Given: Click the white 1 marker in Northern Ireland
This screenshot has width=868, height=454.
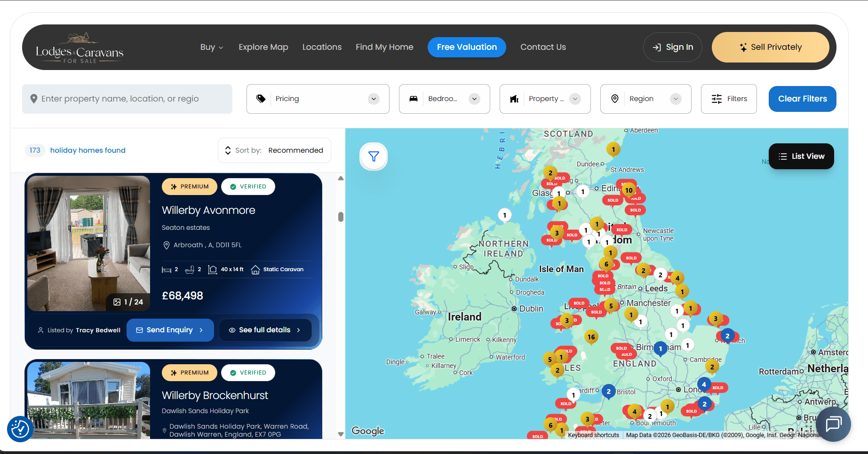Looking at the screenshot, I should click(x=504, y=215).
